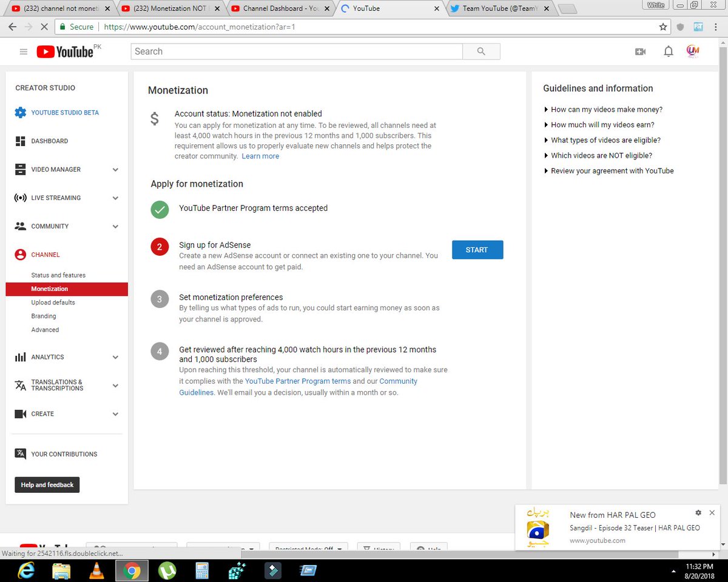Click the Video Manager icon
Viewport: 728px width, 582px height.
pyautogui.click(x=20, y=169)
